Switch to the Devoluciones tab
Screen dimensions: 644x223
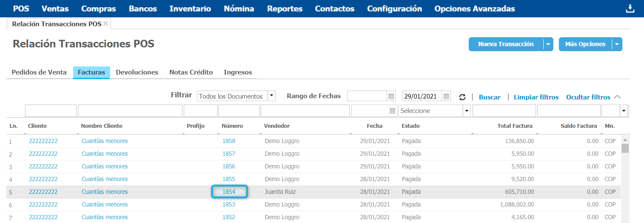(x=137, y=72)
